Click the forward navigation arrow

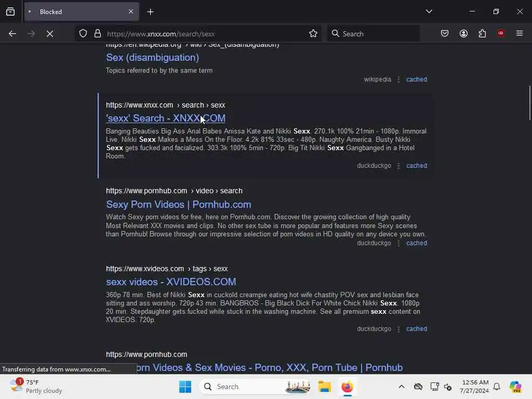tap(31, 34)
